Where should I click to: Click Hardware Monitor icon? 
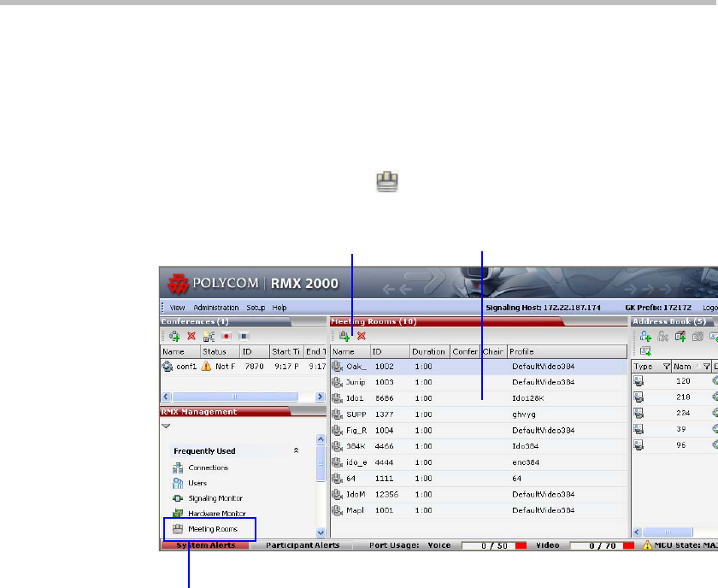pyautogui.click(x=178, y=514)
